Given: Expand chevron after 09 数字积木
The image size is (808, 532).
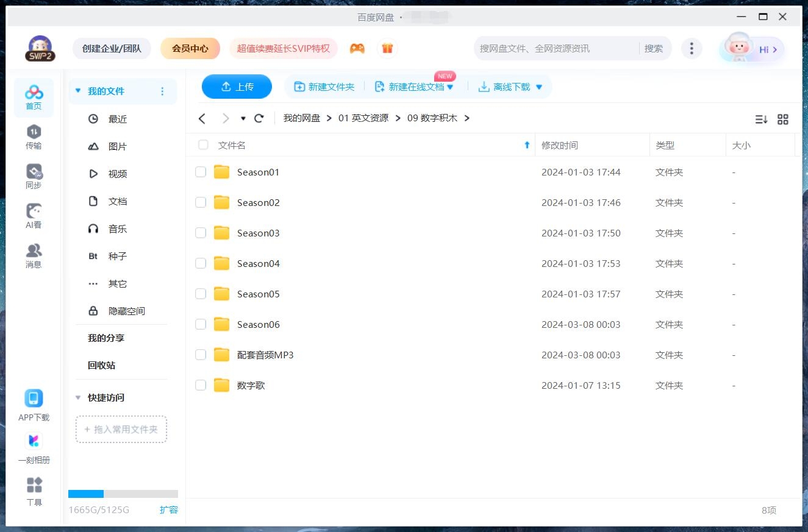Looking at the screenshot, I should point(467,118).
